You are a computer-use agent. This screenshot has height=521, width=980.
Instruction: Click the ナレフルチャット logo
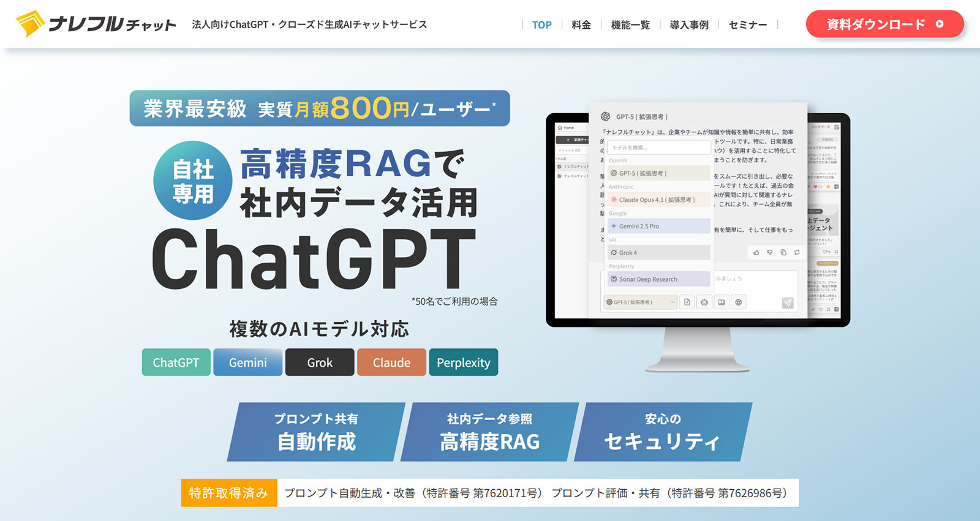(96, 24)
